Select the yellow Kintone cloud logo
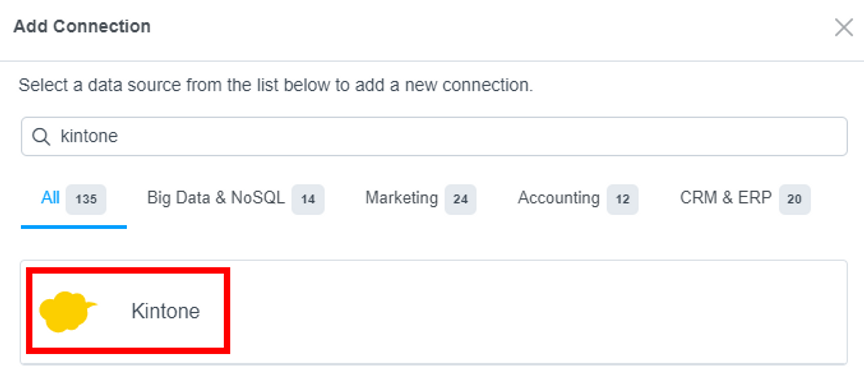The width and height of the screenshot is (864, 376). 68,311
